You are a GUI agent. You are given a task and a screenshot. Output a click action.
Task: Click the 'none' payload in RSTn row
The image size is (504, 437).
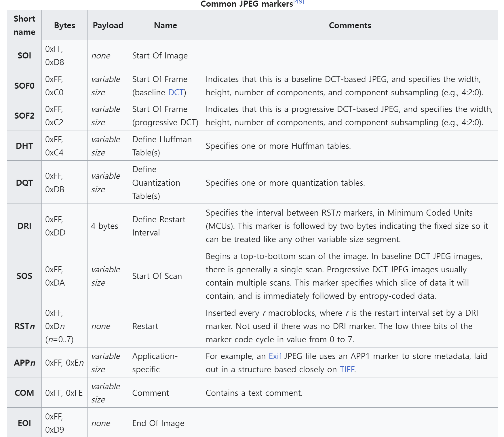[108, 326]
